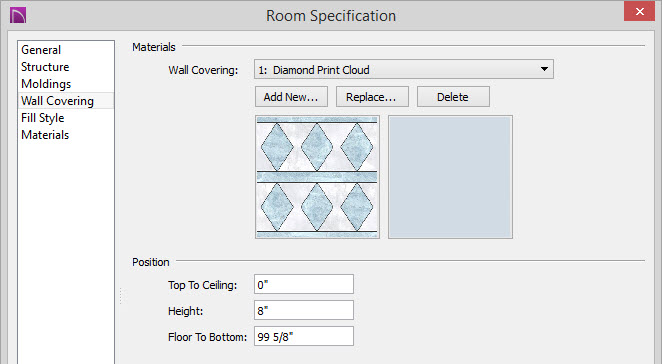Screen dimensions: 662x364
Task: Select the Wall Covering panel
Action: coord(57,101)
